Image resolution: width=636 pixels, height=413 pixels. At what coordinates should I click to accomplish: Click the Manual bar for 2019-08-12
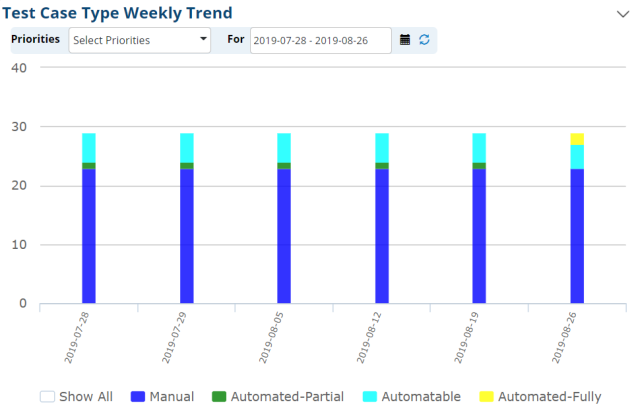[382, 236]
